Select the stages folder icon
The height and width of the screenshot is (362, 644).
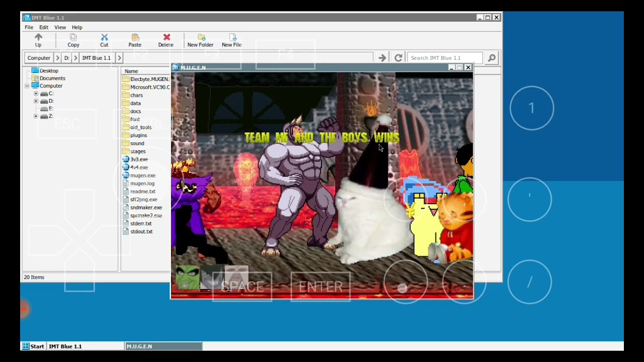pos(126,151)
